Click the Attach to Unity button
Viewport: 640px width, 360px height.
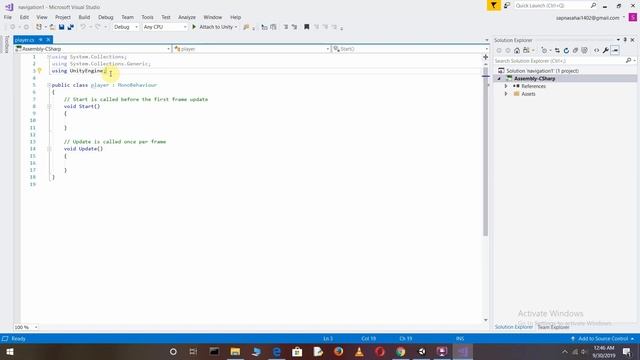coord(214,27)
